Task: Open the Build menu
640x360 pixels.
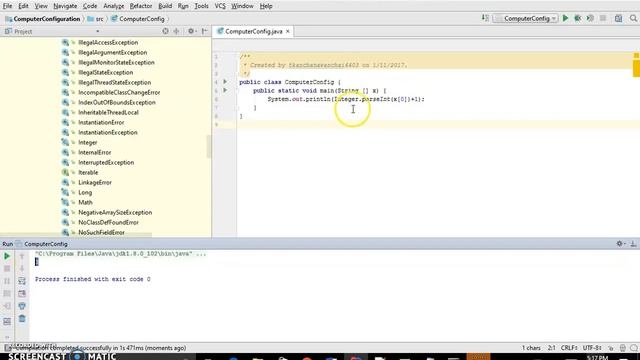Action: 165,6
